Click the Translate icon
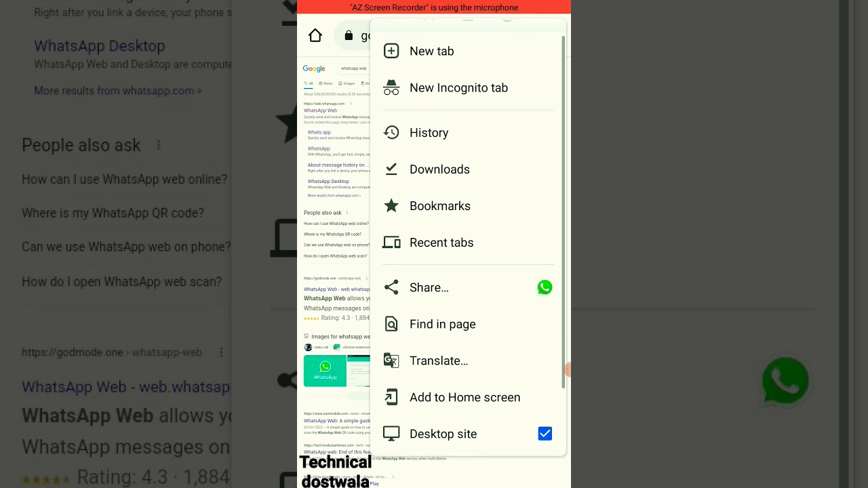 coord(391,361)
